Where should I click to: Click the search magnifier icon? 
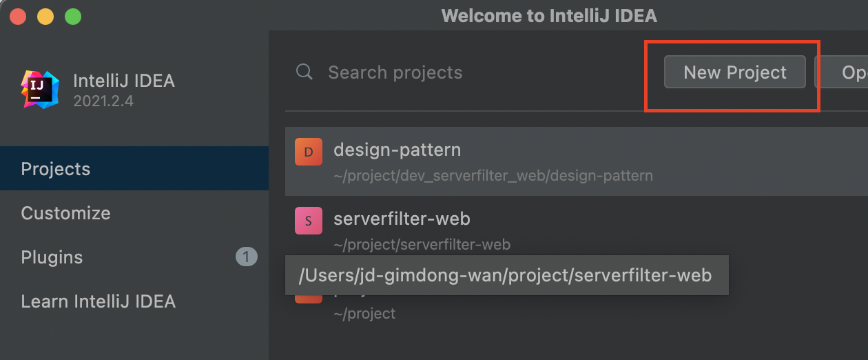[304, 72]
